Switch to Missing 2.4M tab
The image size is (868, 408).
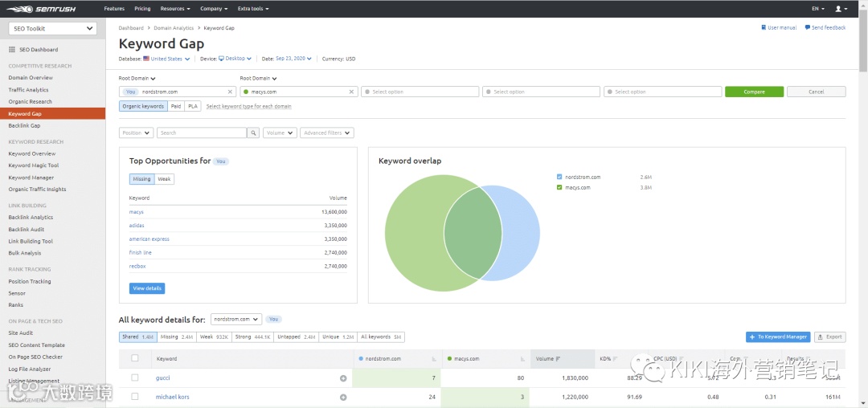177,337
